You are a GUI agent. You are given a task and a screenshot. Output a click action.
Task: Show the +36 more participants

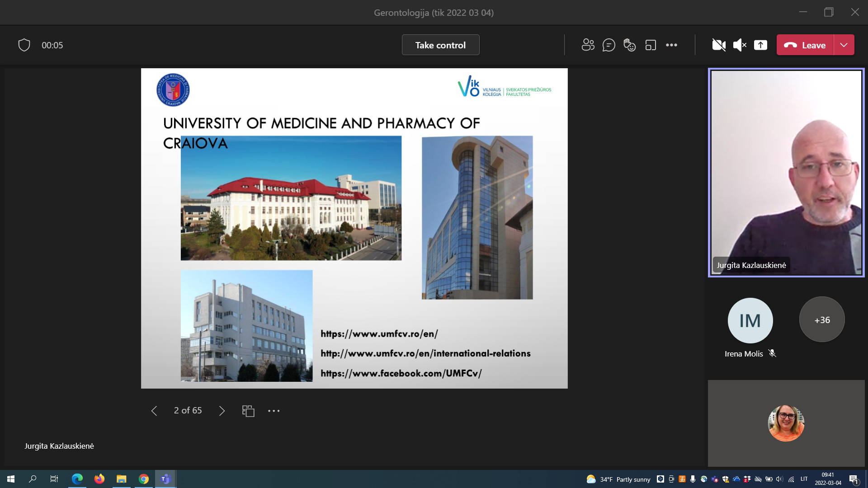[822, 320]
